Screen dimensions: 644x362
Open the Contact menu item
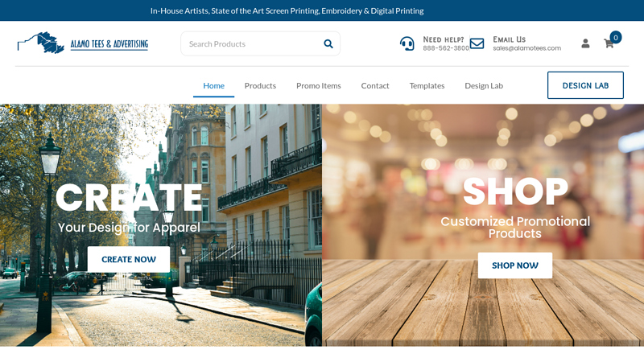point(375,85)
